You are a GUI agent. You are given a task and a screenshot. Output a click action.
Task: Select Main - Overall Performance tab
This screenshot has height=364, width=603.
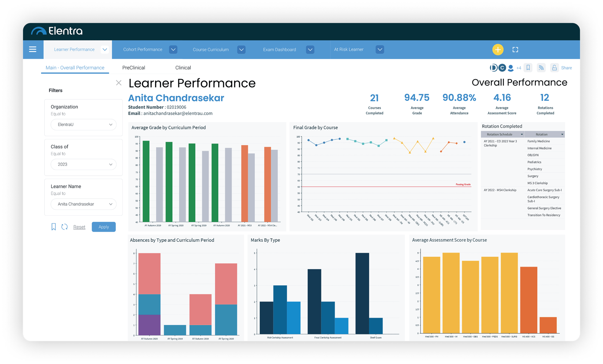[75, 68]
